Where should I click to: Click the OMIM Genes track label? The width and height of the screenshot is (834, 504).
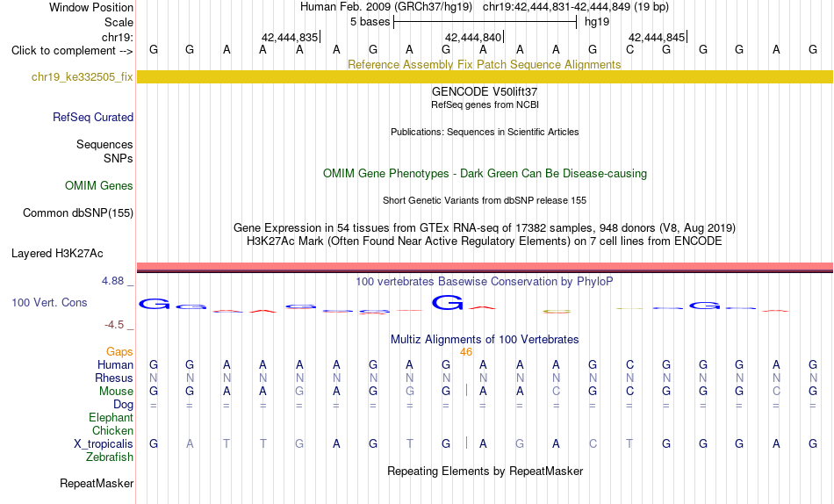[99, 186]
